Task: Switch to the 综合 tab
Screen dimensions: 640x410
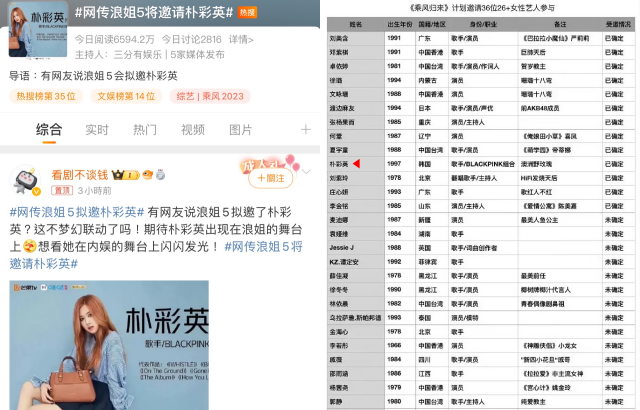Action: click(x=49, y=130)
